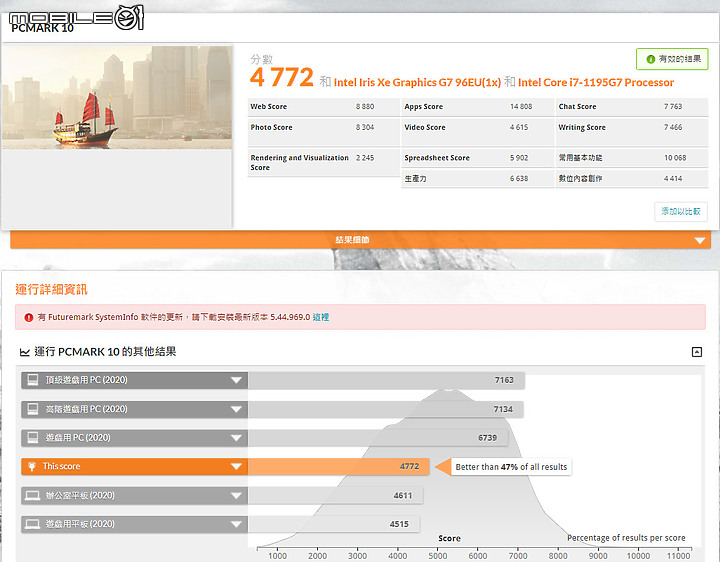Expand the dropdown arrow in the 7134 row

coord(236,409)
